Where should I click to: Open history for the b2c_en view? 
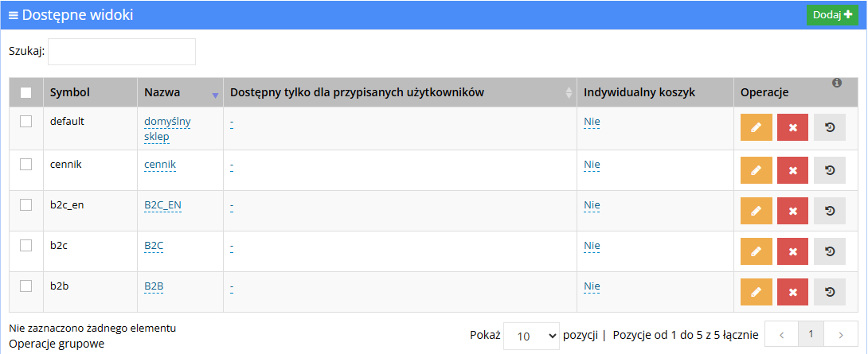coord(830,211)
